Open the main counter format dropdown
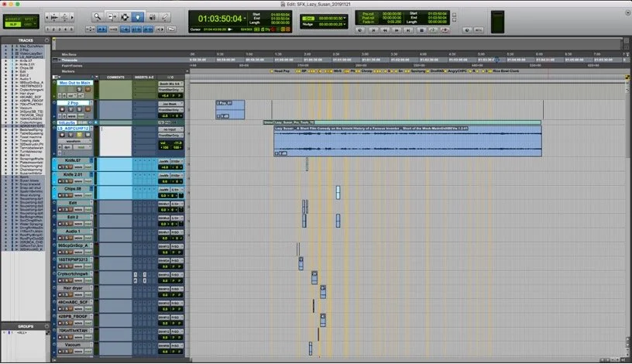The image size is (632, 364). (x=245, y=19)
